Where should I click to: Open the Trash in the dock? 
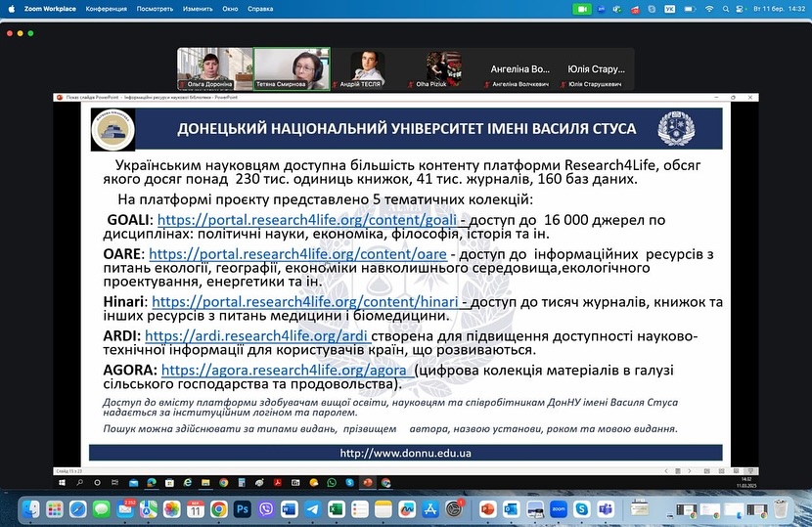coord(781,509)
